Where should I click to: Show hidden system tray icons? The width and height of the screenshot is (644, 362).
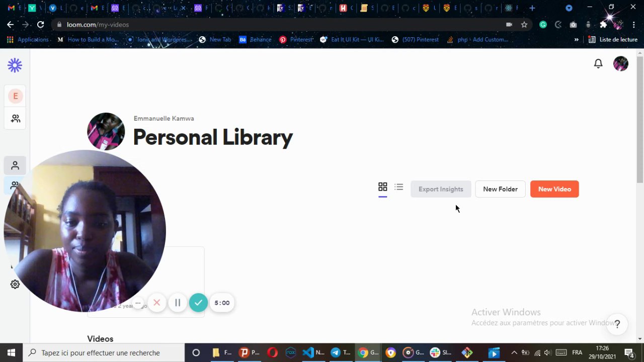click(x=514, y=352)
